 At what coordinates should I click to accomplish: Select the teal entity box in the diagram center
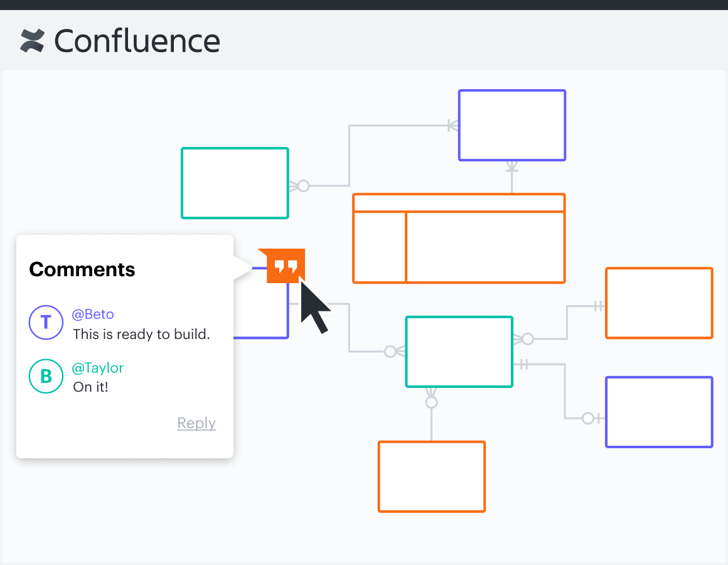pyautogui.click(x=459, y=352)
